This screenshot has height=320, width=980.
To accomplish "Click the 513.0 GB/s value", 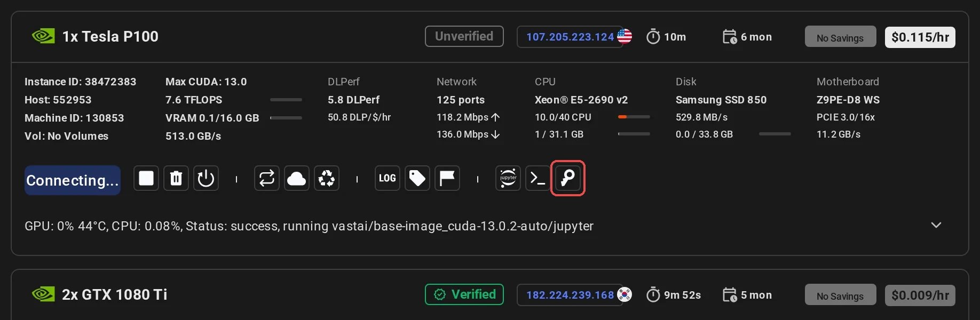I will pyautogui.click(x=193, y=136).
